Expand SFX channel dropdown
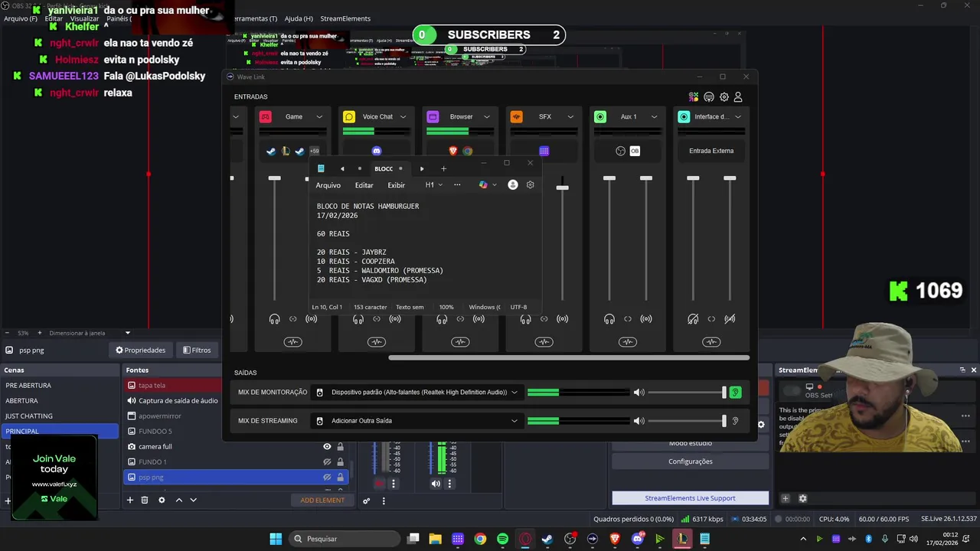 click(570, 117)
